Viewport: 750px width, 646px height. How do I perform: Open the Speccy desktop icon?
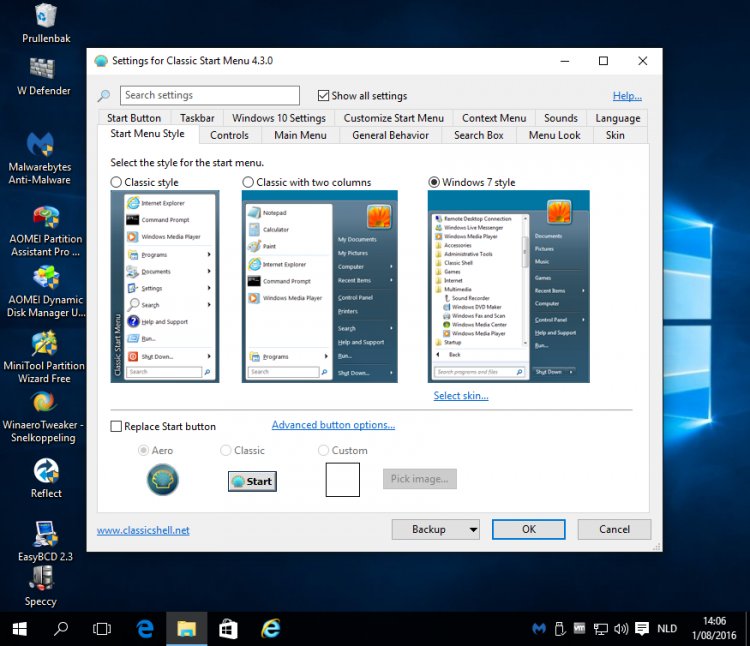[41, 578]
